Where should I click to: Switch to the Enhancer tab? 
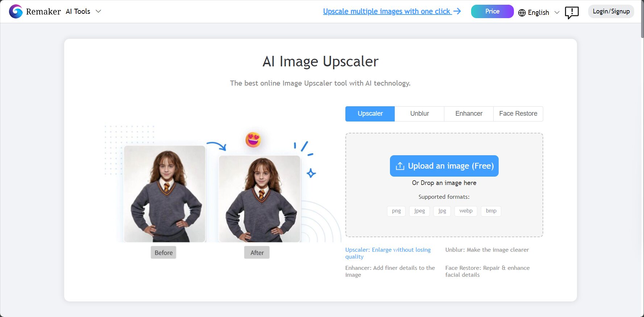(469, 114)
